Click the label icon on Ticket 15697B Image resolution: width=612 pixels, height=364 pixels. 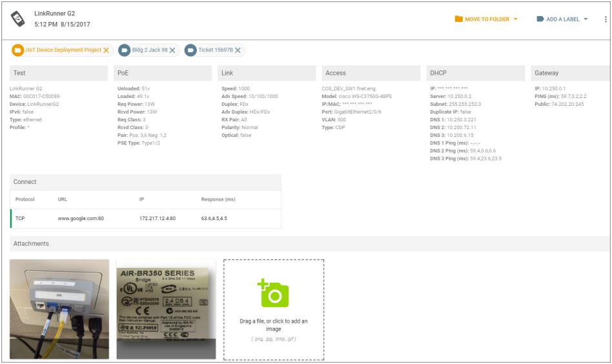[x=190, y=50]
